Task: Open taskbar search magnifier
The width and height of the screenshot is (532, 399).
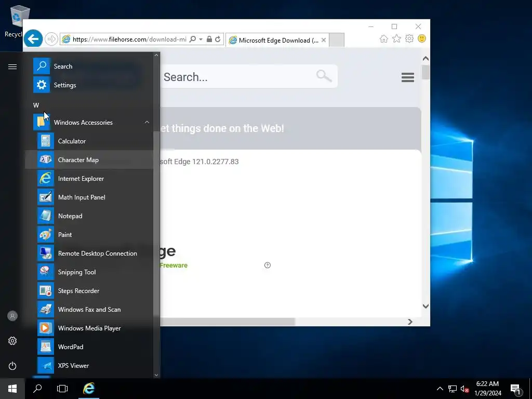Action: point(37,389)
